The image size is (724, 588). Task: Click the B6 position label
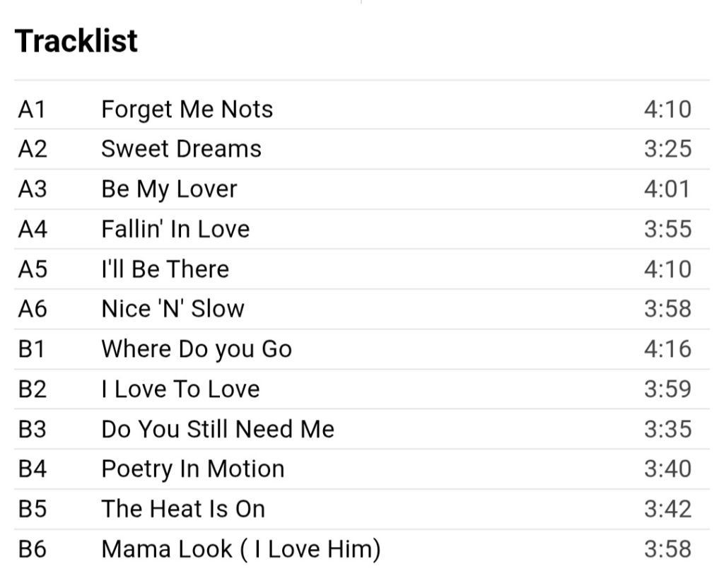pos(33,549)
